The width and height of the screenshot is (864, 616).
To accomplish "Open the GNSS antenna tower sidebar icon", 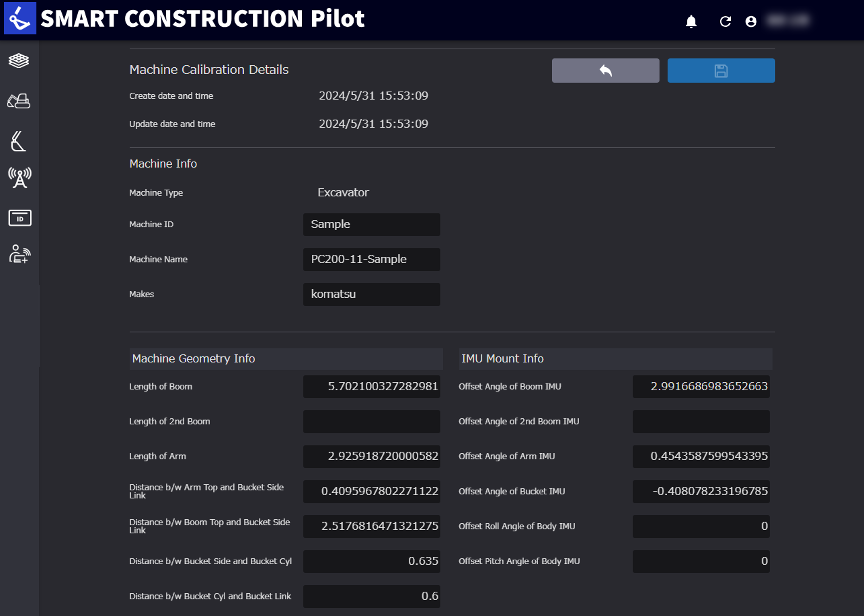I will 20,177.
